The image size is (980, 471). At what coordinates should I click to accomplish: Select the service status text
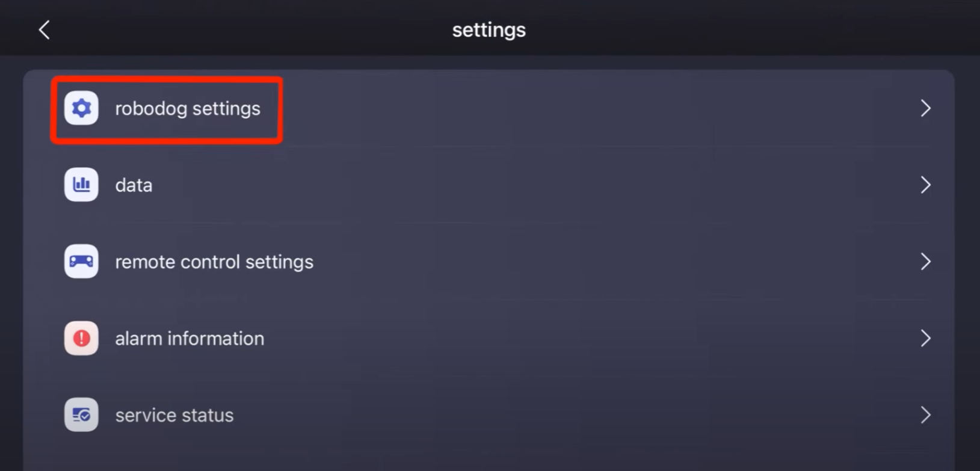tap(174, 415)
